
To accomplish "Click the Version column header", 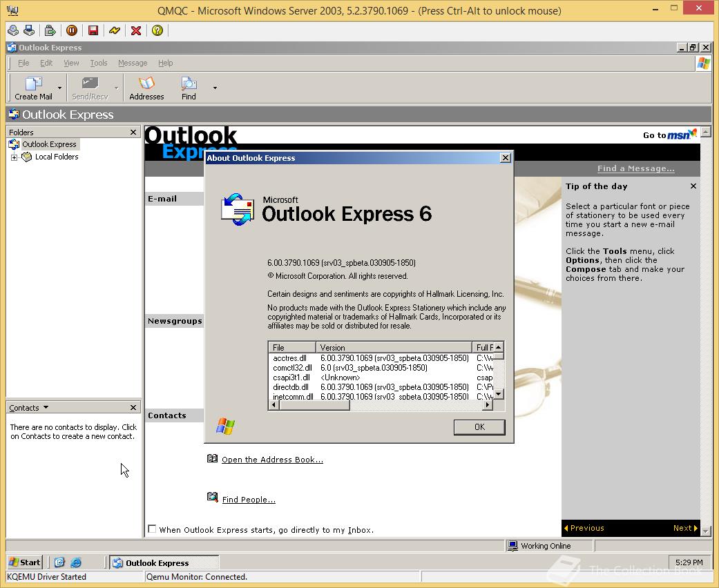I will (x=394, y=347).
